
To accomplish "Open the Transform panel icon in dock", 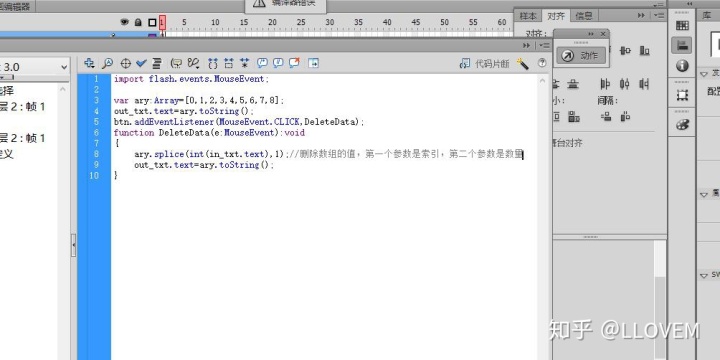I will [x=682, y=95].
